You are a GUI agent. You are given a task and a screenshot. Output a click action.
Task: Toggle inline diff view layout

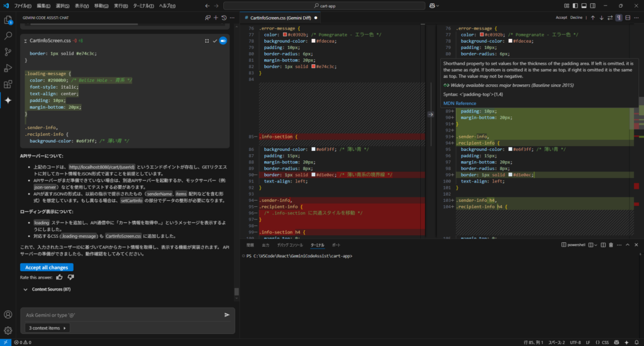pyautogui.click(x=628, y=18)
